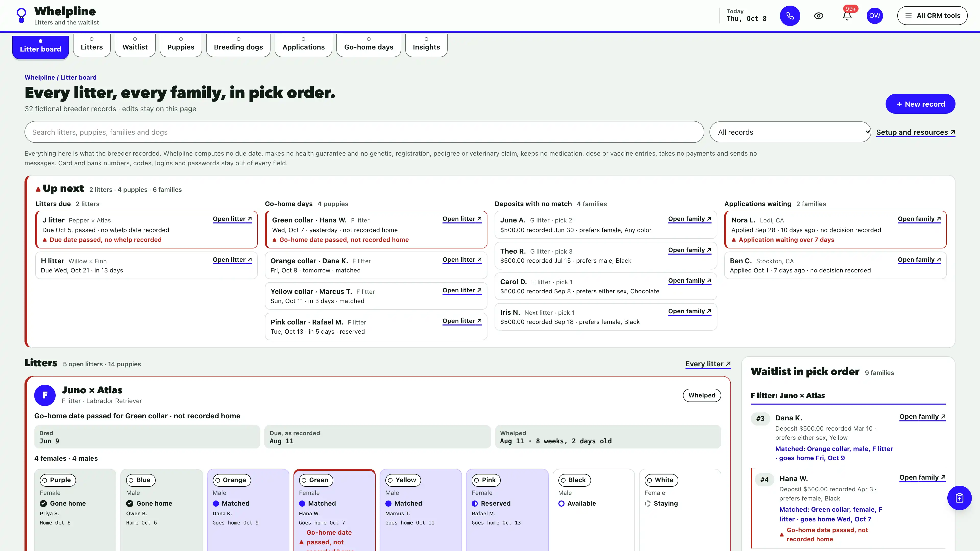Open family link for Iris N.
980x551 pixels.
coord(689,311)
